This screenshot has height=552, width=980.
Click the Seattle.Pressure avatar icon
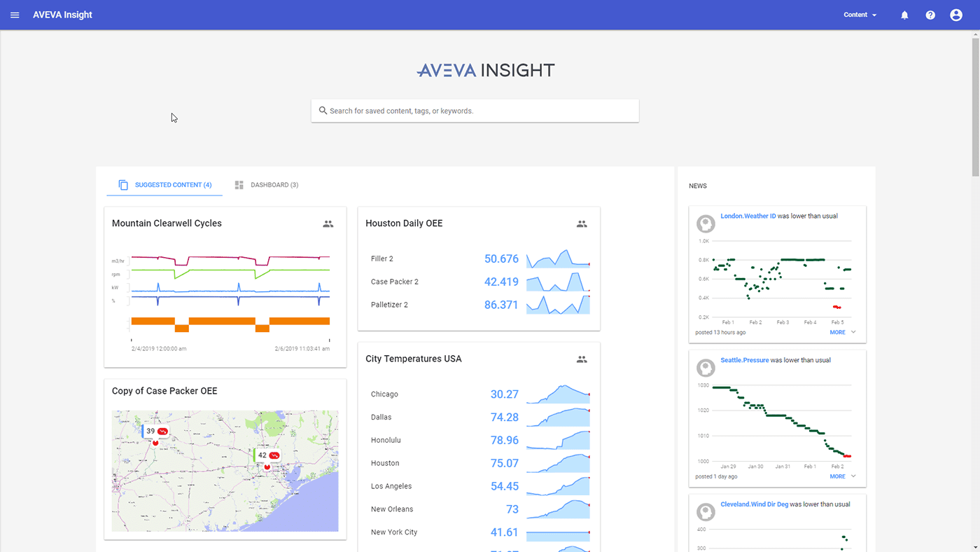tap(706, 368)
